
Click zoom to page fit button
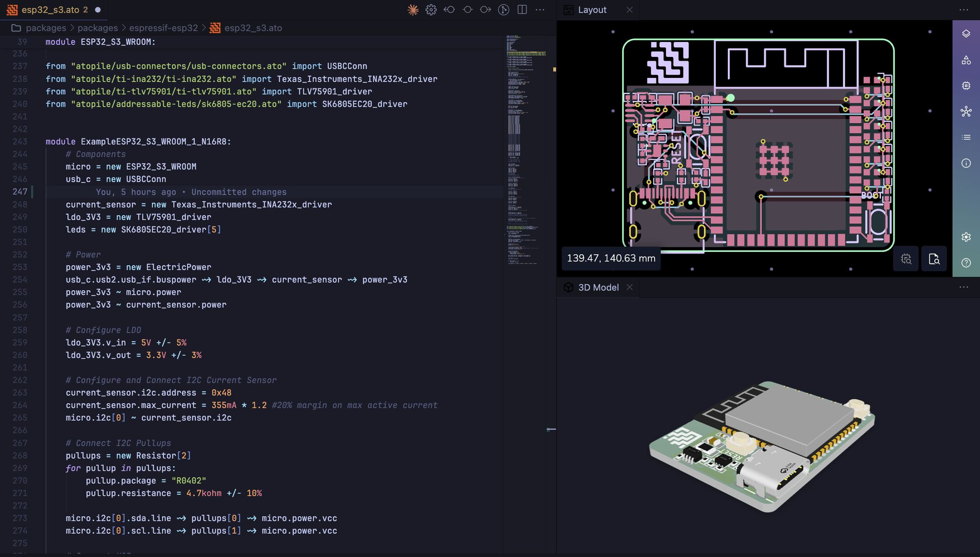[934, 259]
